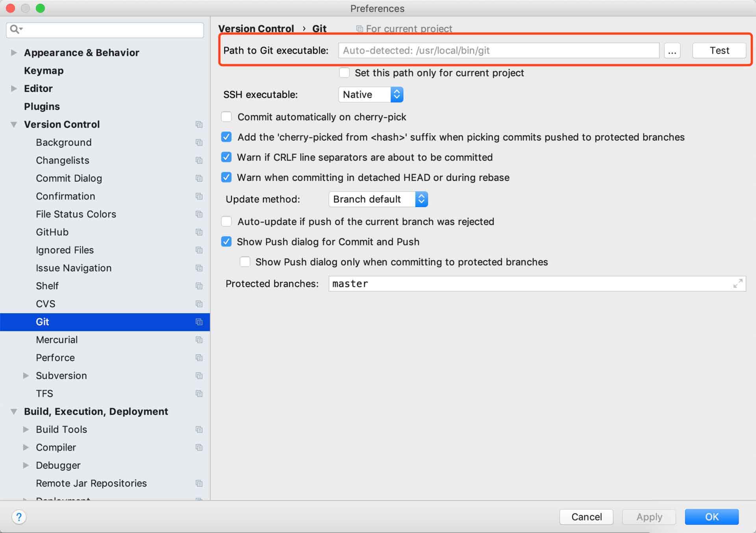Uncheck Warn if CRLF line separators option

point(226,157)
